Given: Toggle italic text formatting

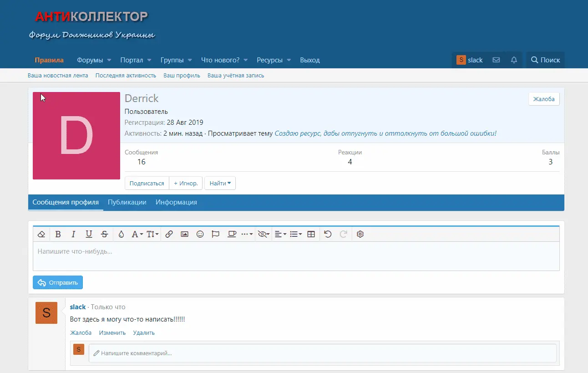Looking at the screenshot, I should coord(73,234).
